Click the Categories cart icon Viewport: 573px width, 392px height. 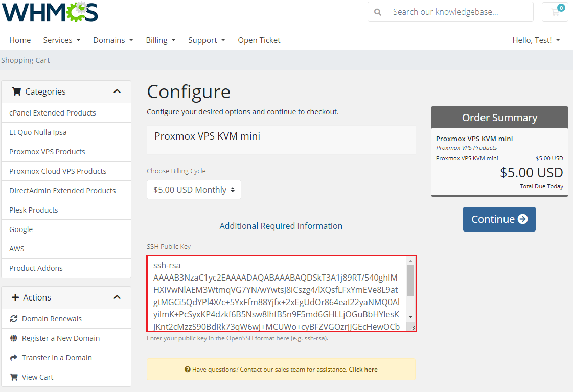(x=16, y=91)
